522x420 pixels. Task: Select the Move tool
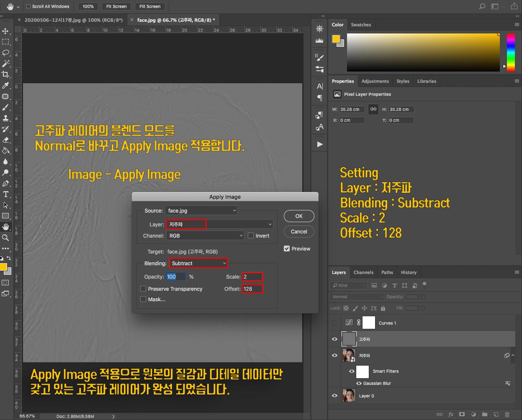coord(5,31)
